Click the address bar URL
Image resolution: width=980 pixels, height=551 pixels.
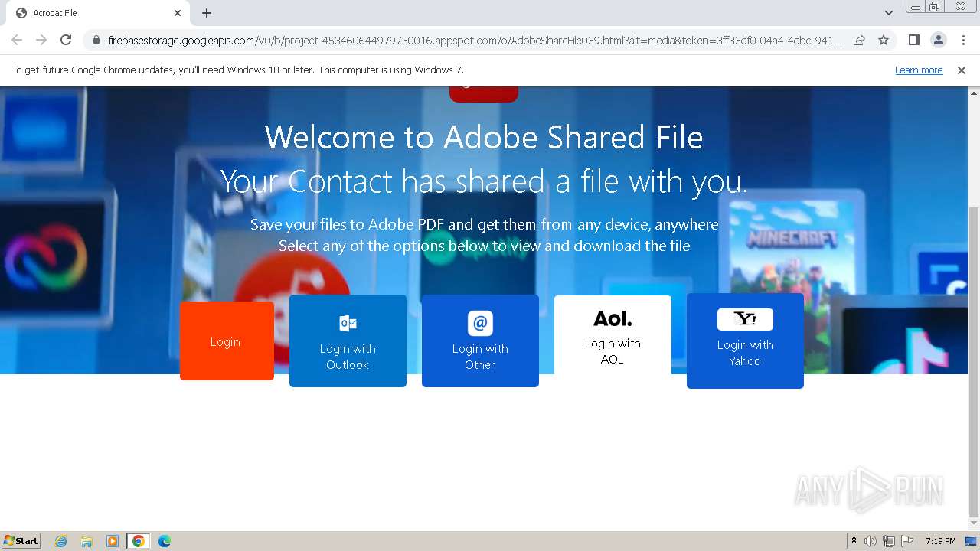(475, 40)
